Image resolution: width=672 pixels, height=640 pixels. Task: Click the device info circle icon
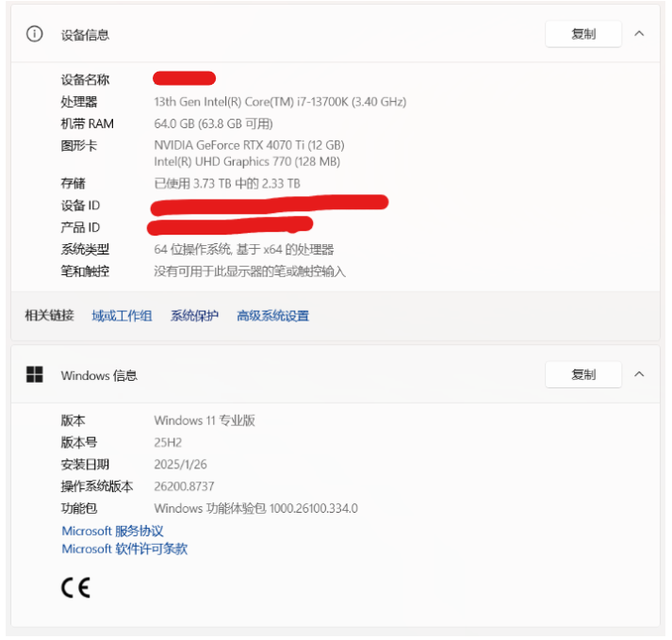click(x=34, y=34)
